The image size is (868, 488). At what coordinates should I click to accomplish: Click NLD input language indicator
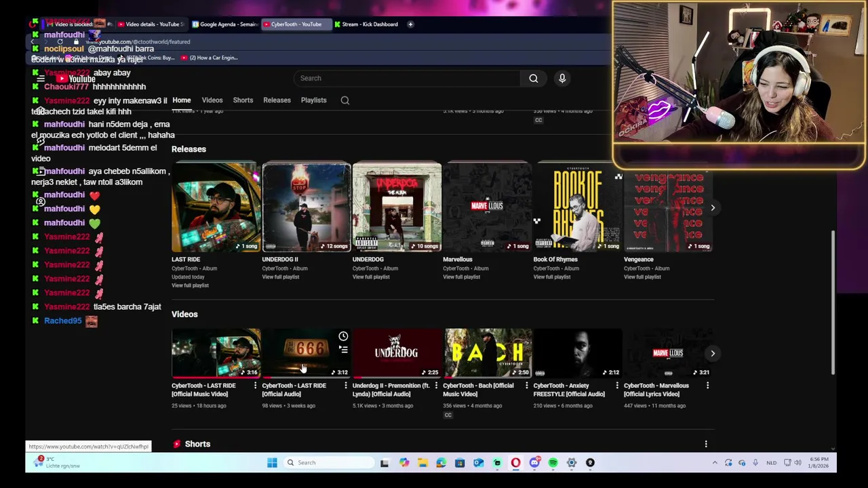coord(771,463)
